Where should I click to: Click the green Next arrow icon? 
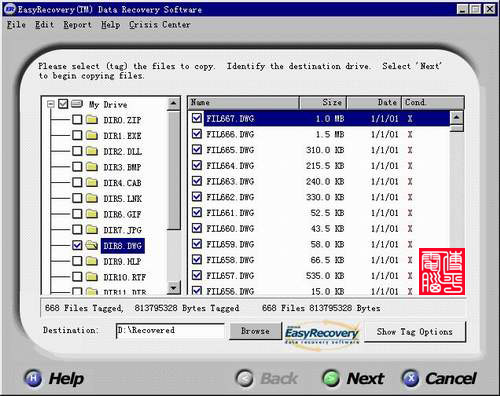pos(331,378)
